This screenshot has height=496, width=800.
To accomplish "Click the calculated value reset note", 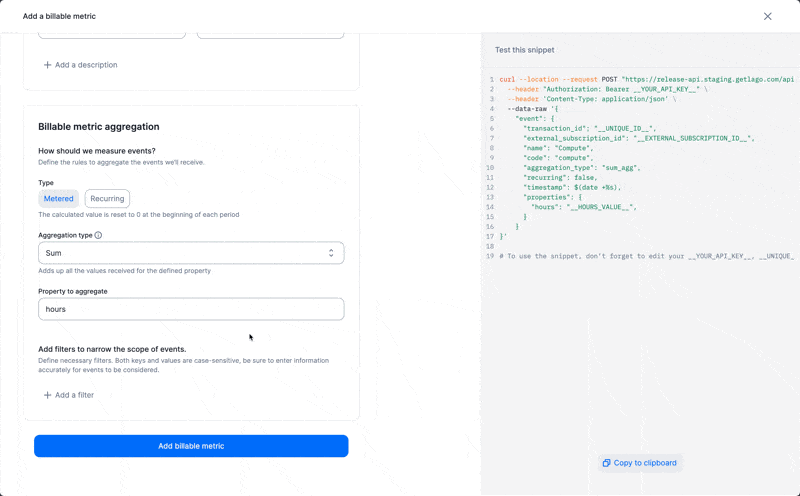I will coord(139,215).
